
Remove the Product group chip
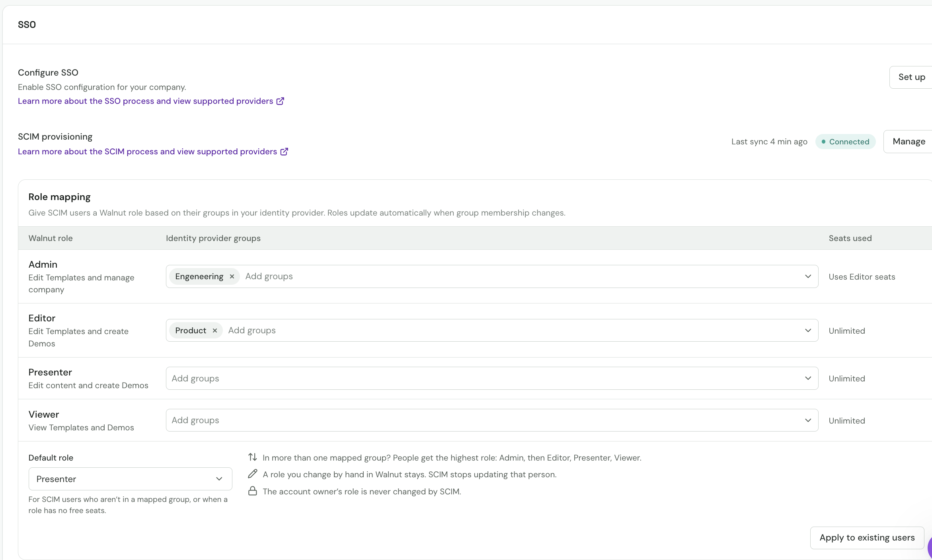(215, 331)
